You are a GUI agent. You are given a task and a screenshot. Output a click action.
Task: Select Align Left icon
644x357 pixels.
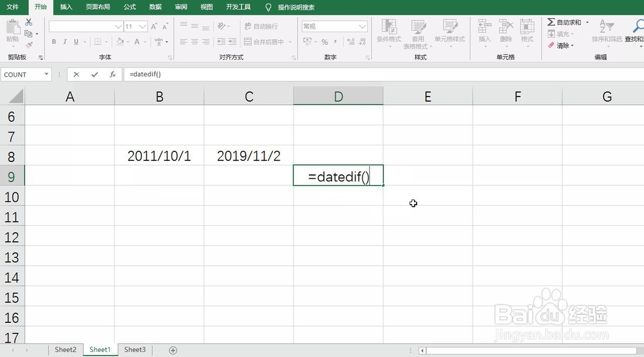184,41
